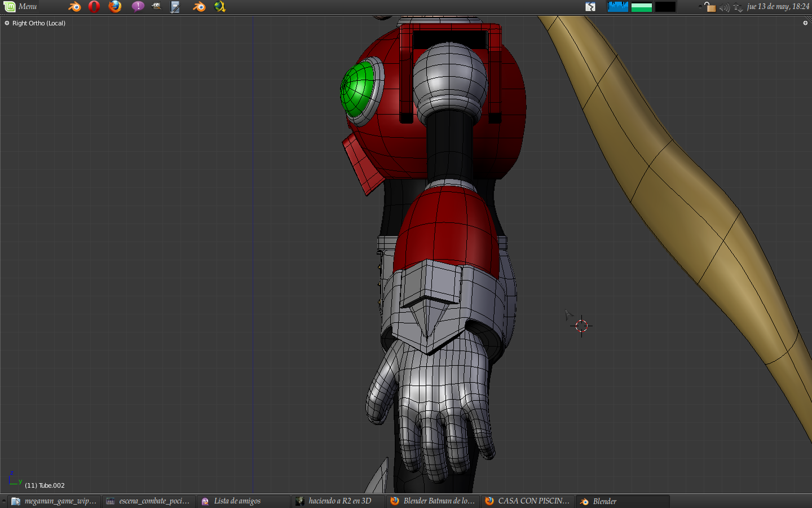The image size is (812, 508).
Task: Launch the first Blender icon in the panel
Action: tap(74, 7)
